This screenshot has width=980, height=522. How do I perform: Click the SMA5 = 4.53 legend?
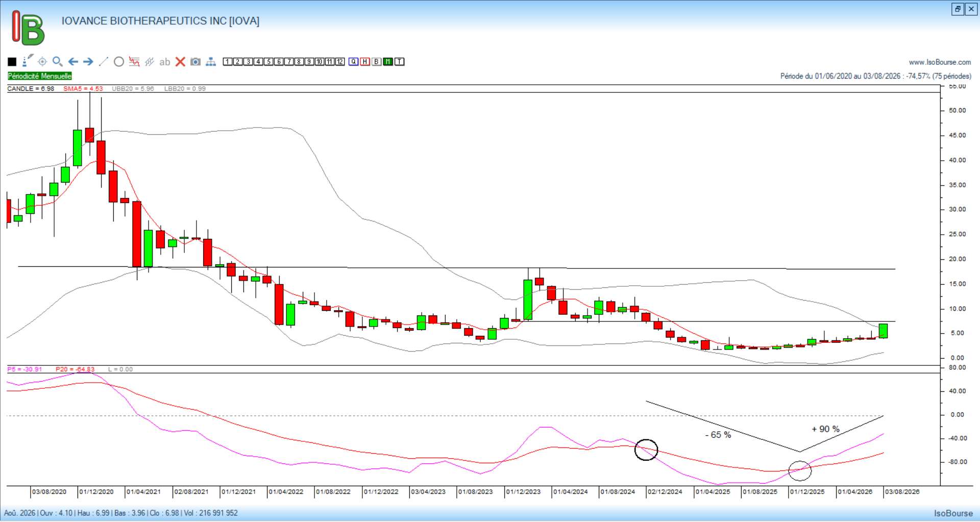pos(83,89)
